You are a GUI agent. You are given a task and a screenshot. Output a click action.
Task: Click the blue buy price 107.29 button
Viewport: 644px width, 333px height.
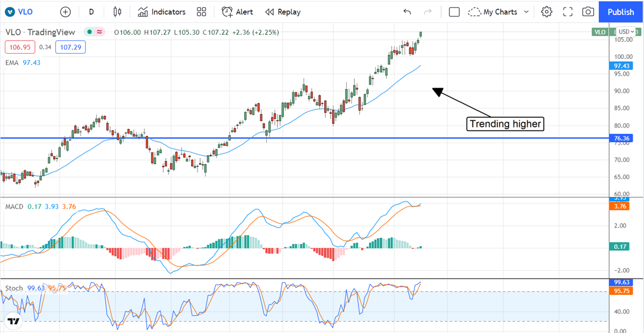pos(70,47)
